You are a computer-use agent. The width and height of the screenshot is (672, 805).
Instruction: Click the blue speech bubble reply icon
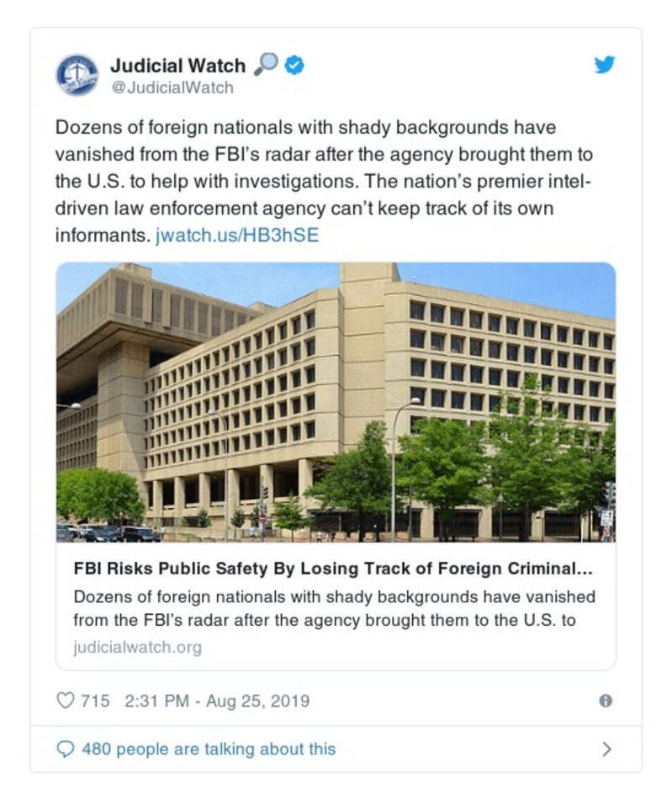pos(65,749)
